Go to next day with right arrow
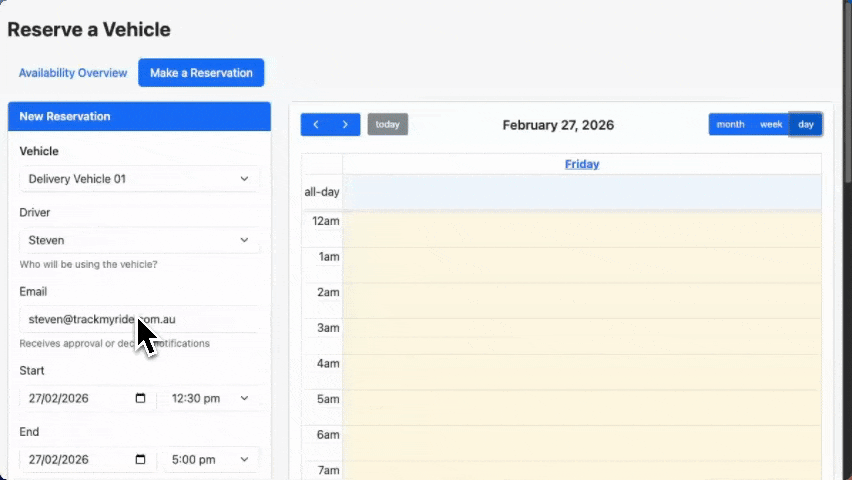This screenshot has width=852, height=480. (x=345, y=125)
